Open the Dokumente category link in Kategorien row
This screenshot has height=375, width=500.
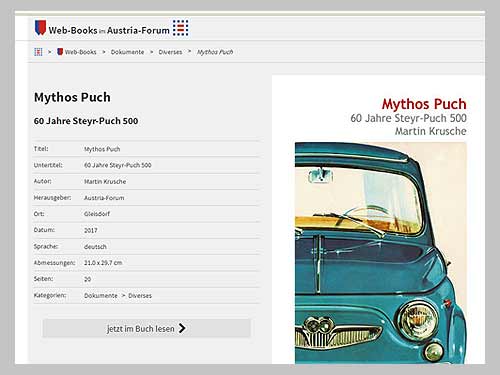point(101,296)
